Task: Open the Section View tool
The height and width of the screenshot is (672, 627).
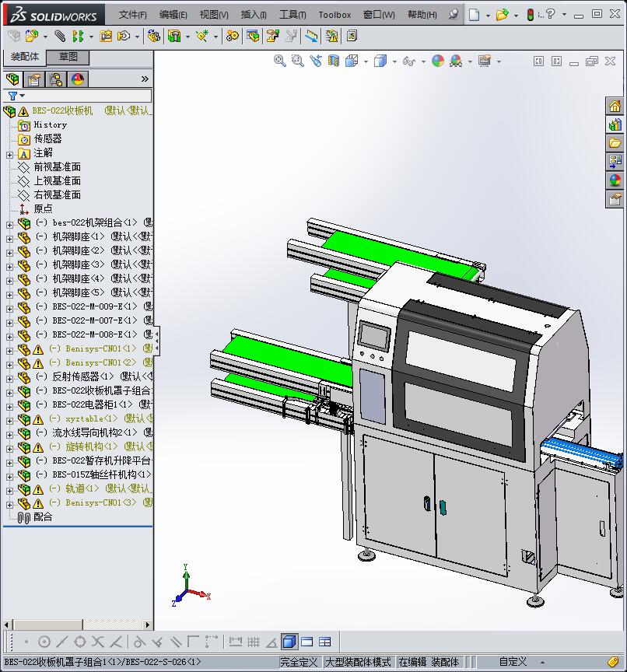Action: pyautogui.click(x=333, y=61)
